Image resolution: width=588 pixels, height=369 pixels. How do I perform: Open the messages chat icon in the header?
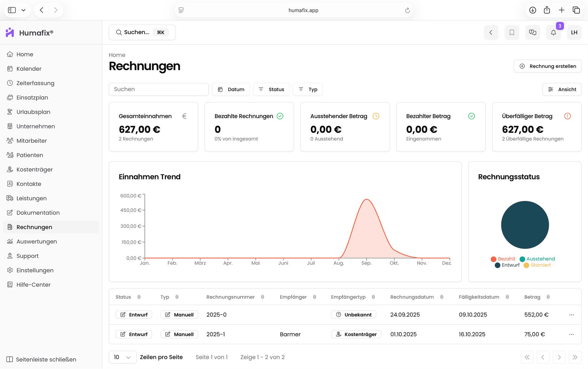533,32
